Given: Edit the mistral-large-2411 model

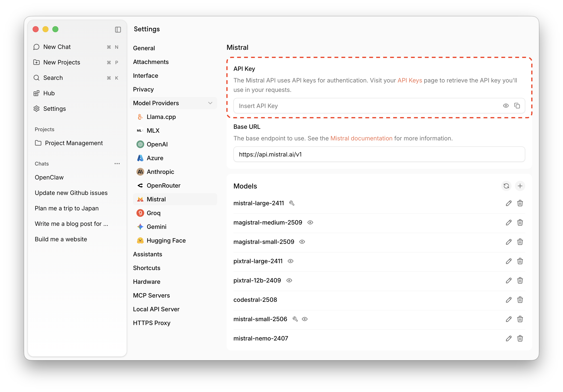Looking at the screenshot, I should [x=509, y=203].
